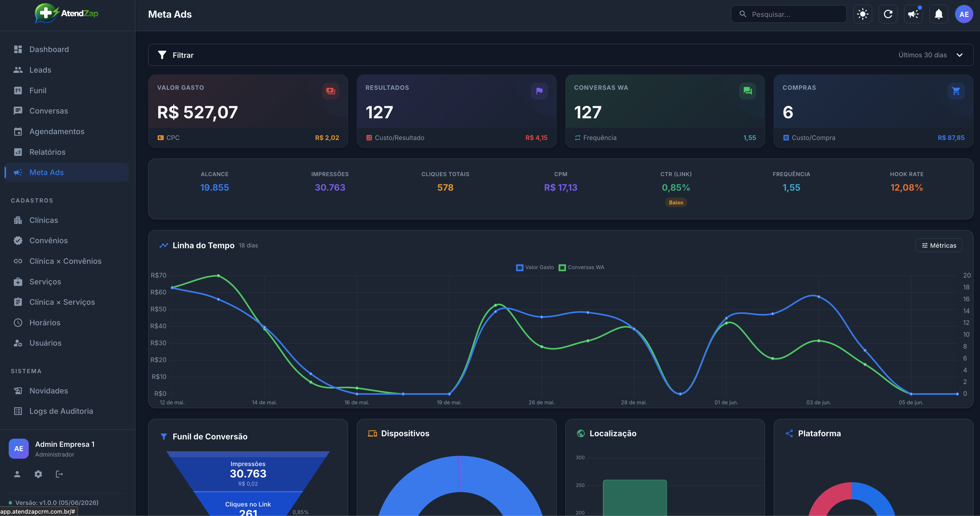Toggle Conversas WA legend series
The width and height of the screenshot is (980, 516).
[x=581, y=268]
